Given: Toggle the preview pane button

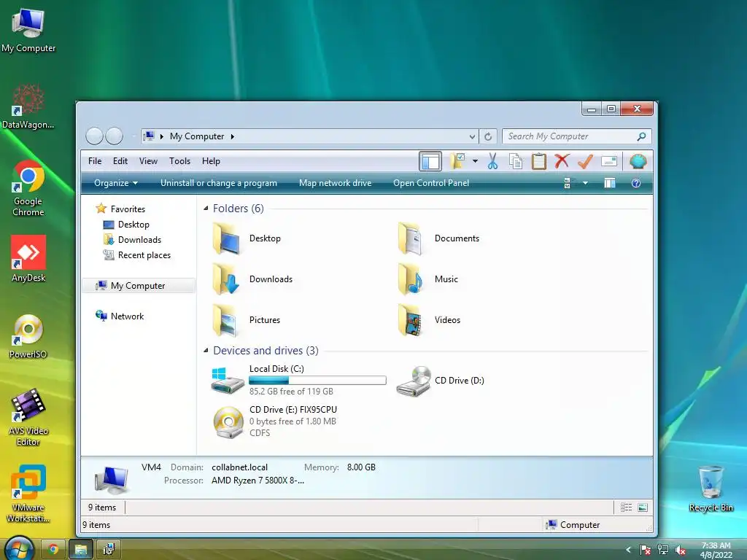Looking at the screenshot, I should 610,183.
